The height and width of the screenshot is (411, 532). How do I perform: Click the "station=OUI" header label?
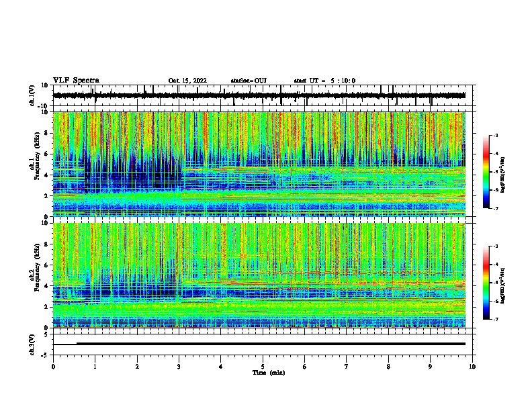pos(249,81)
